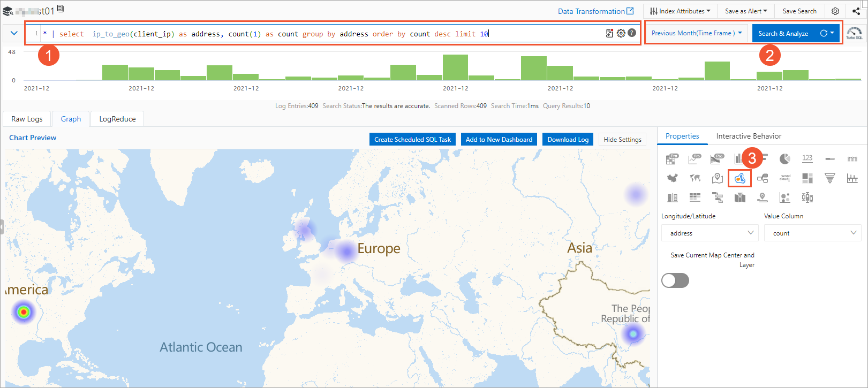The height and width of the screenshot is (388, 868).
Task: Click the Europe label on the map
Action: tap(379, 248)
